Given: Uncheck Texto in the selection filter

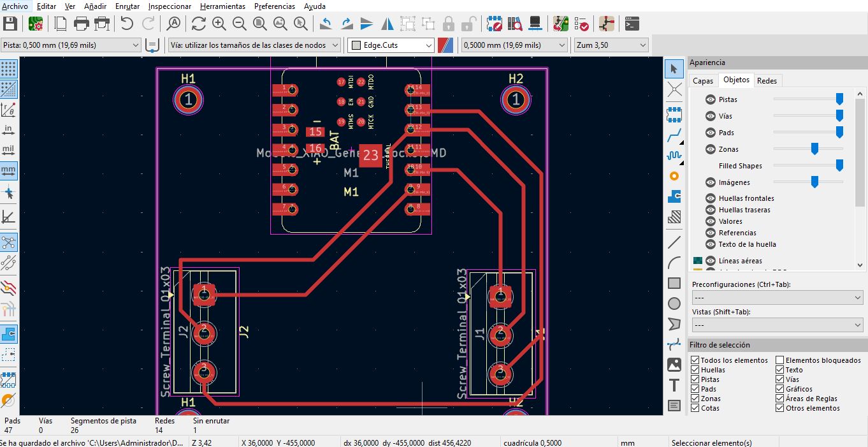Looking at the screenshot, I should 779,369.
